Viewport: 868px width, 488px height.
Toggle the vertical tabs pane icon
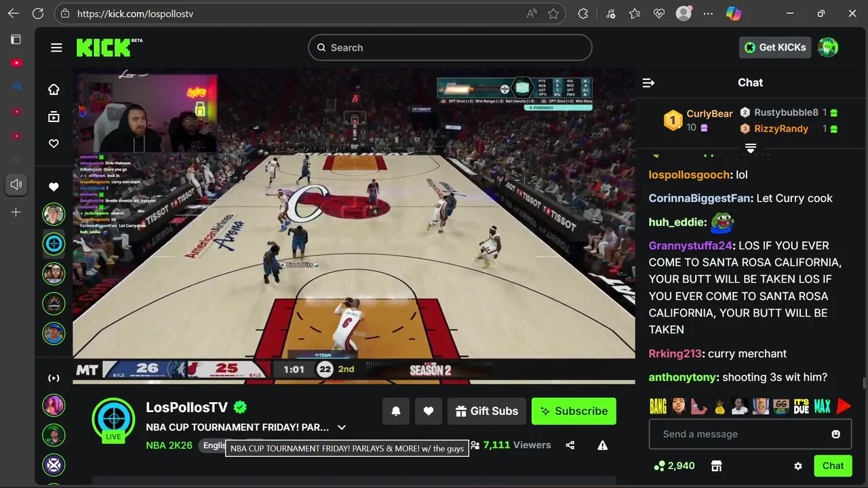(x=16, y=39)
